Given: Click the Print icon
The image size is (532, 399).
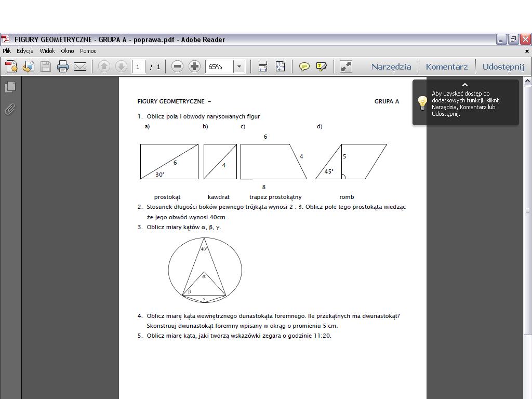Looking at the screenshot, I should [x=63, y=66].
